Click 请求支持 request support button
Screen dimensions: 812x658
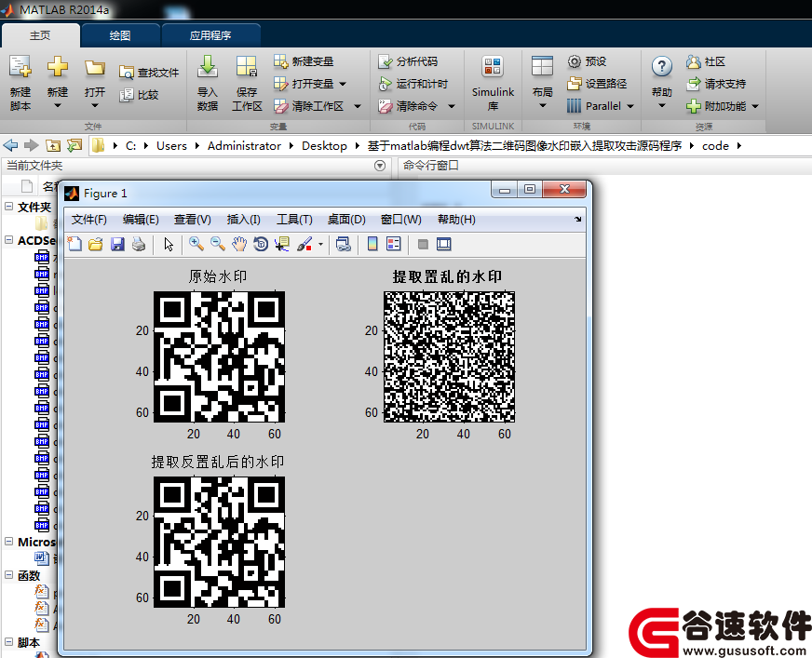(716, 84)
